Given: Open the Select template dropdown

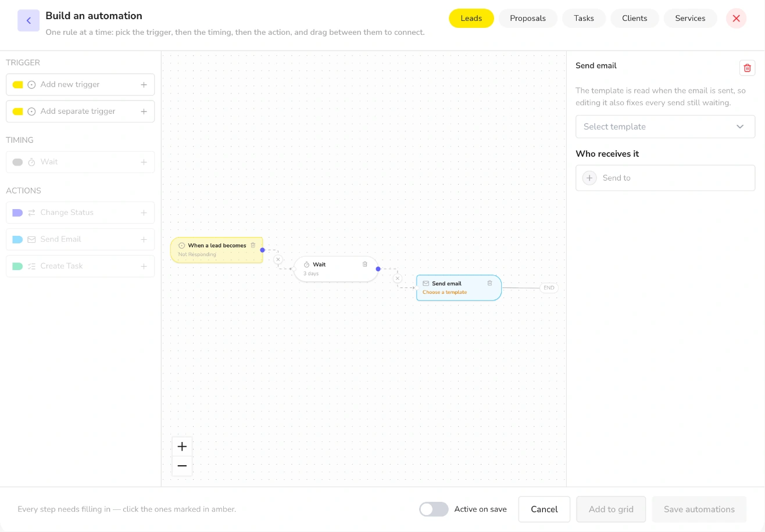Looking at the screenshot, I should (665, 127).
